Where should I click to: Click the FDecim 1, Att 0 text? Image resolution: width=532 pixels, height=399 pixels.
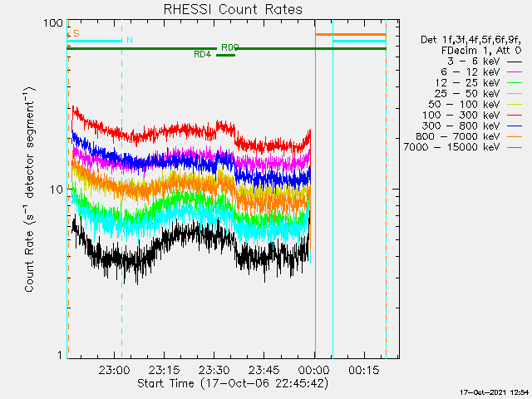[481, 51]
